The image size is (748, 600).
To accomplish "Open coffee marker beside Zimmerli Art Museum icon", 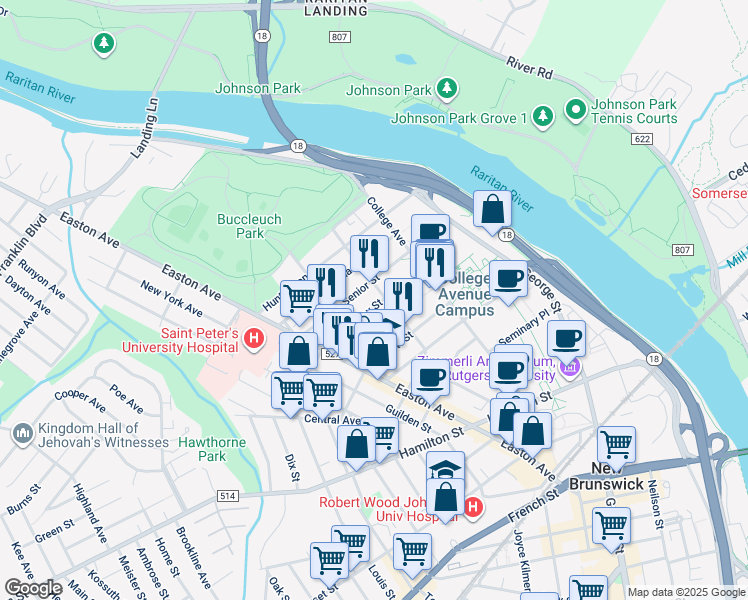I will [x=566, y=341].
